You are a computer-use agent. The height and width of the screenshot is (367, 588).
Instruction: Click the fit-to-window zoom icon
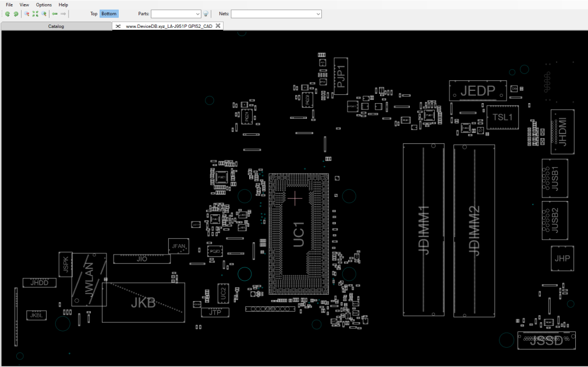click(x=36, y=14)
